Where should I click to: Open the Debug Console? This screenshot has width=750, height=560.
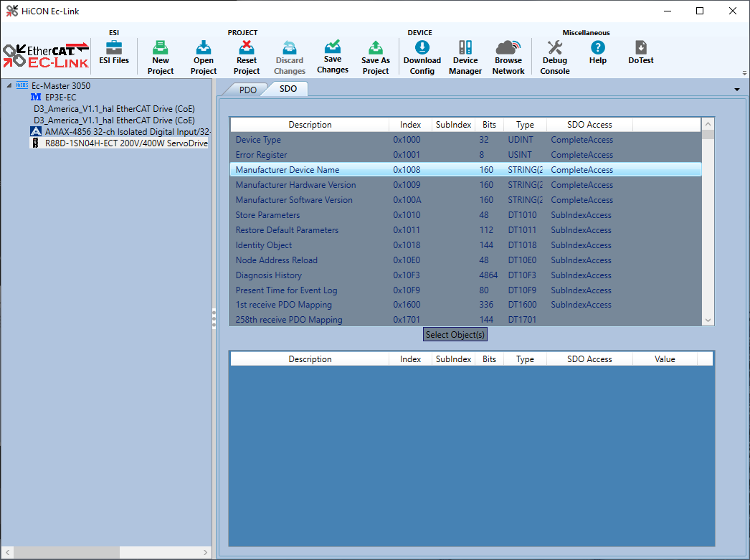pos(555,57)
